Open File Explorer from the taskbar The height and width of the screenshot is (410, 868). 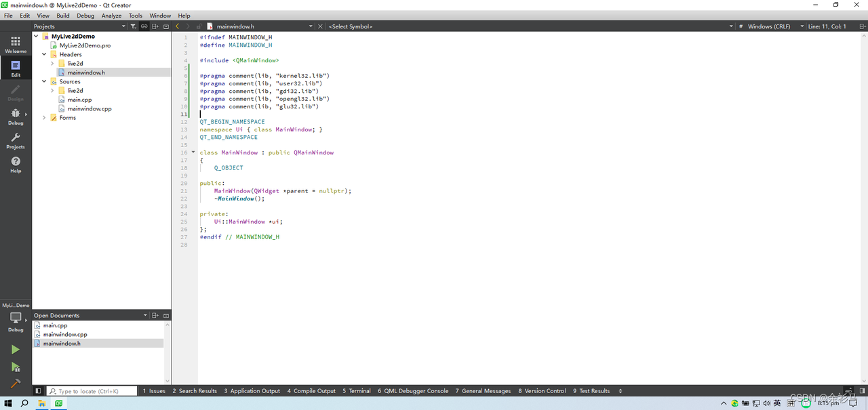point(42,403)
